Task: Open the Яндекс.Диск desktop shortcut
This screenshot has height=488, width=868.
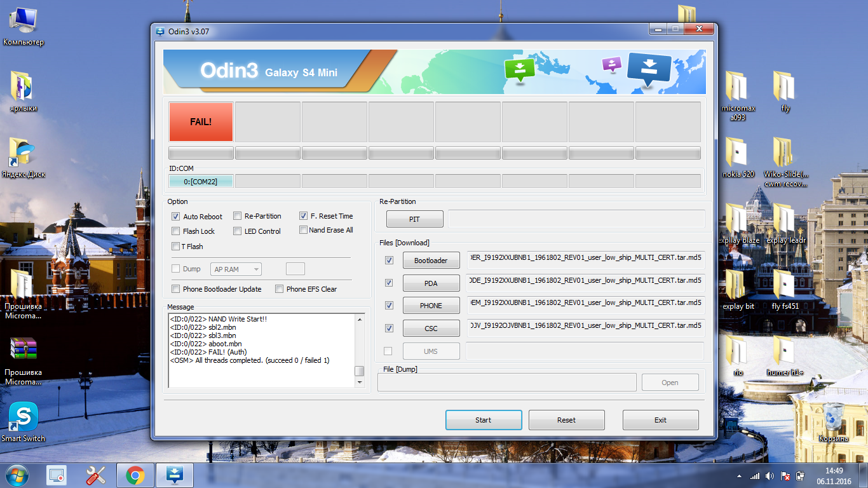Action: (x=23, y=154)
